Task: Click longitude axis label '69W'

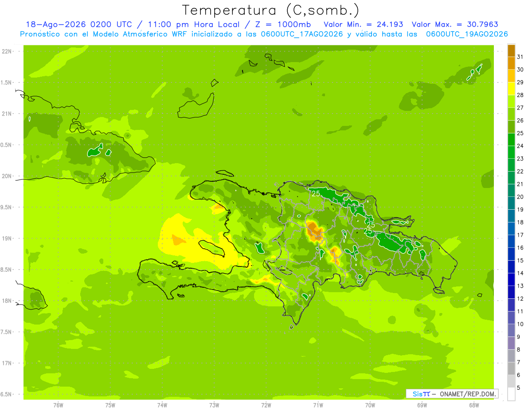Action: [422, 405]
